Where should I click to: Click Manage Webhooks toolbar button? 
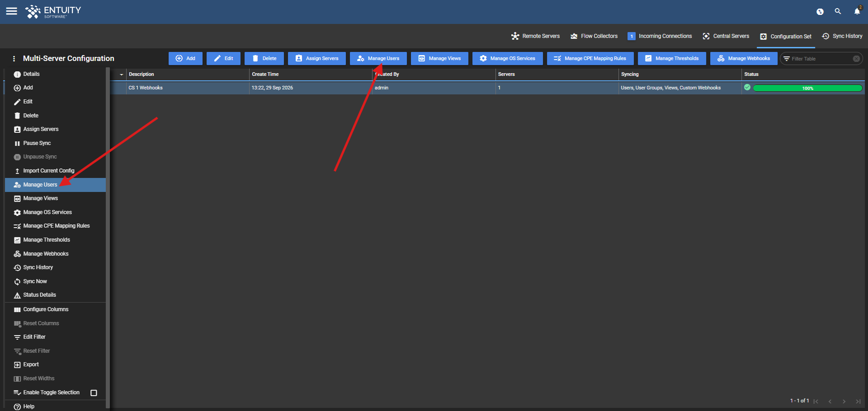point(743,59)
